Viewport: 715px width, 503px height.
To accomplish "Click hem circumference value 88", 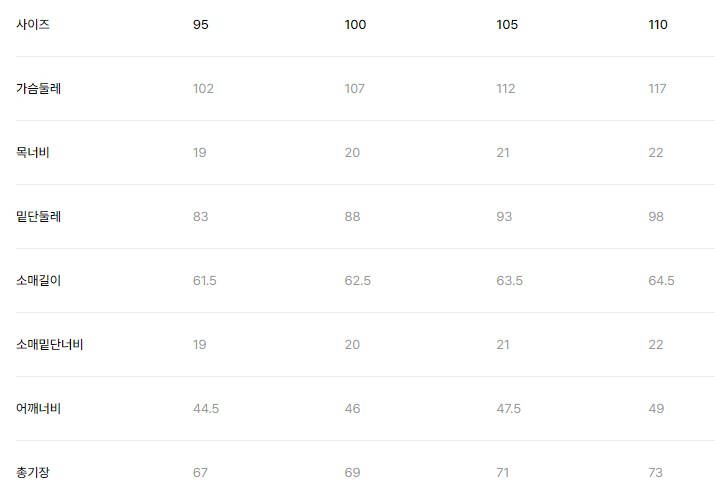I will (352, 217).
